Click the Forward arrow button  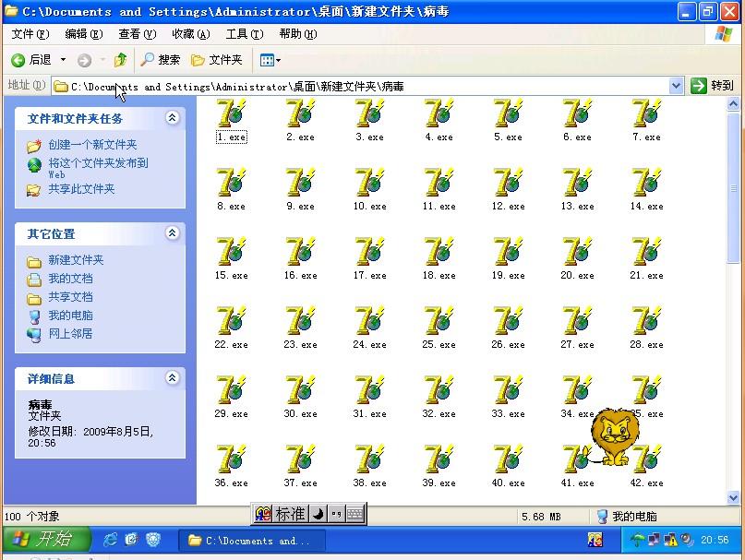tap(85, 60)
